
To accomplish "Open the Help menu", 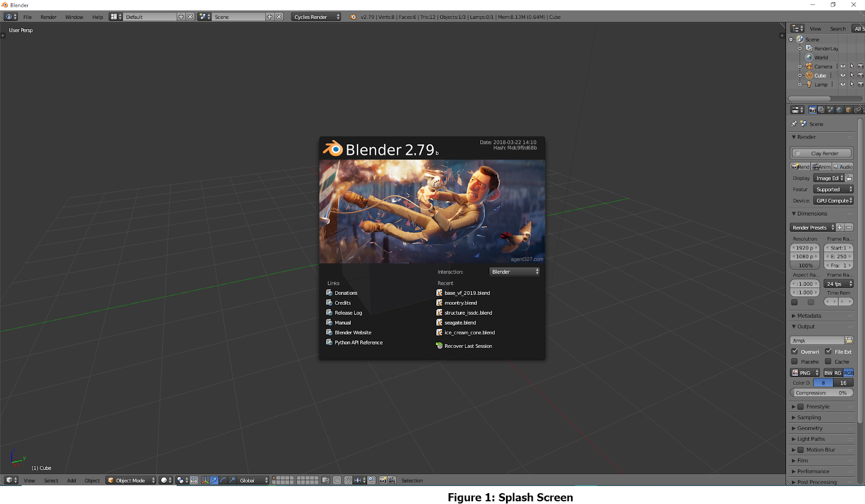I will click(97, 17).
